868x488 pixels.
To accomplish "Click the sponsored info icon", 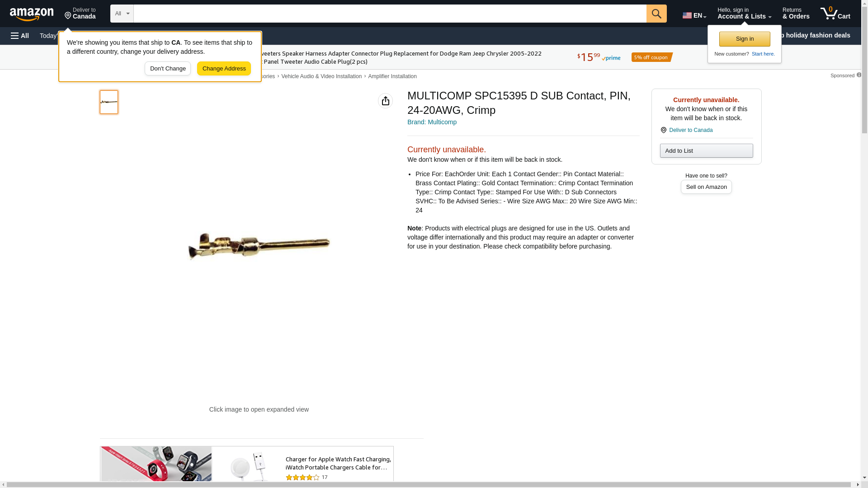I will (859, 75).
